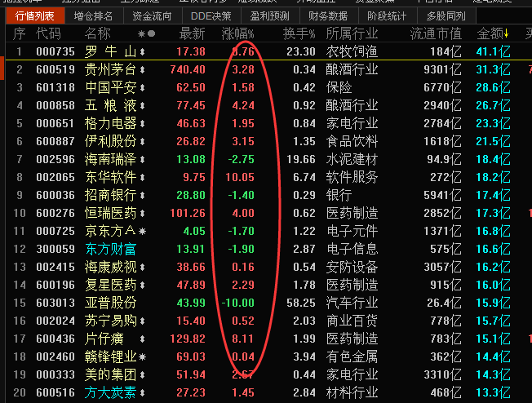Open the 阶段统计 tab
532x403 pixels.
coord(387,16)
